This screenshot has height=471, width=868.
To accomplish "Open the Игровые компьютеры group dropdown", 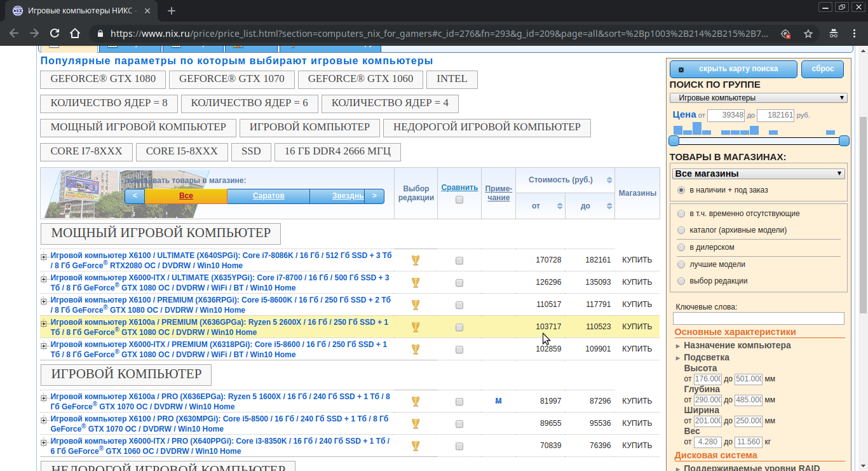I will [x=759, y=98].
